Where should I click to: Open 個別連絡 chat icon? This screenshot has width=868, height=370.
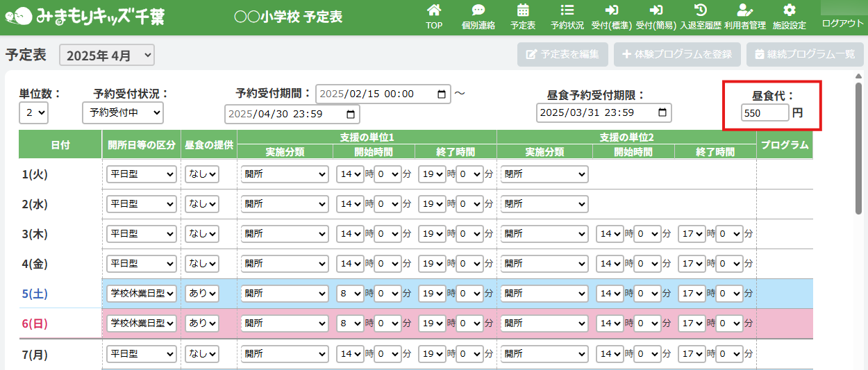[478, 11]
